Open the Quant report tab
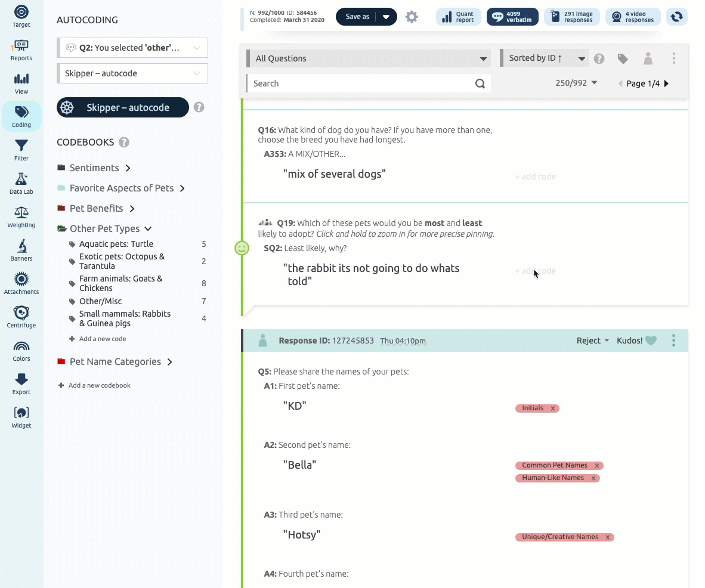Screen dimensions: 705x588 coord(458,17)
